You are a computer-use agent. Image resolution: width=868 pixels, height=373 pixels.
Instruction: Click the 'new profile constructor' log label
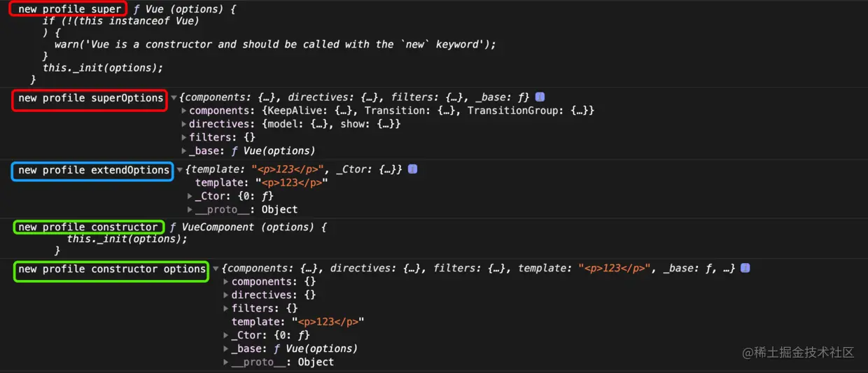tap(88, 227)
